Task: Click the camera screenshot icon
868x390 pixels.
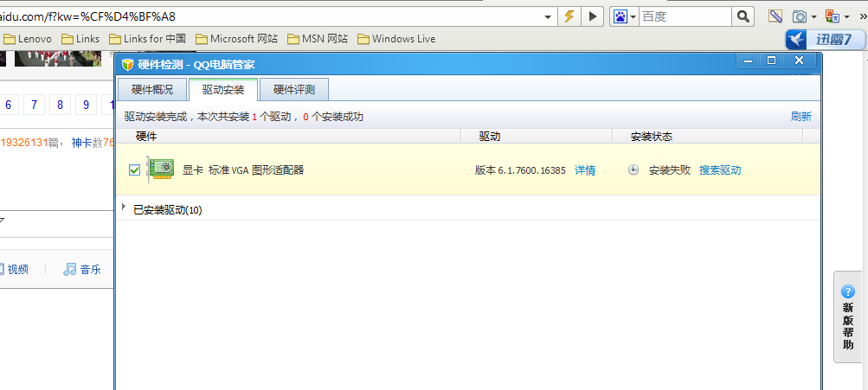Action: click(x=800, y=16)
